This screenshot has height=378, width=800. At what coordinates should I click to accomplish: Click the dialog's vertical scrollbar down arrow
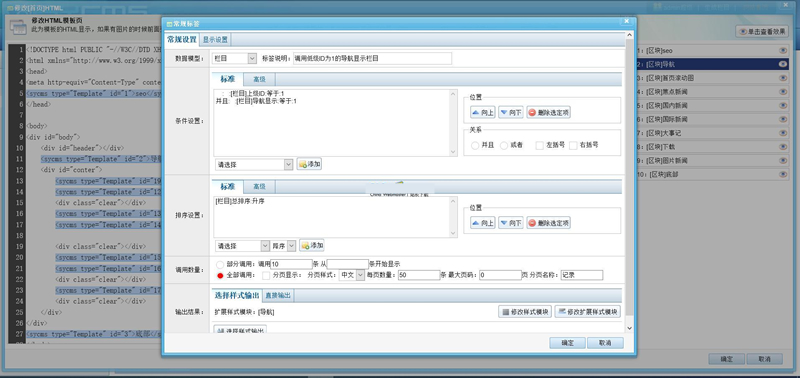[629, 328]
